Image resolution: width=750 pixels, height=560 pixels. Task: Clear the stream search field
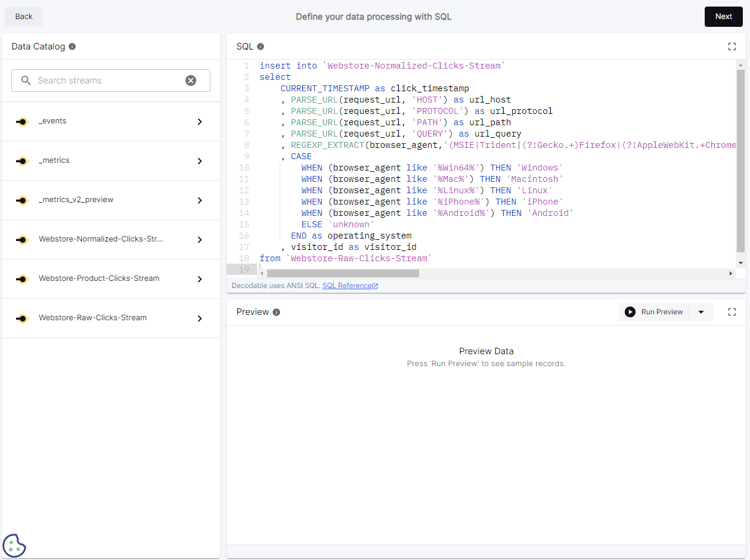[191, 81]
